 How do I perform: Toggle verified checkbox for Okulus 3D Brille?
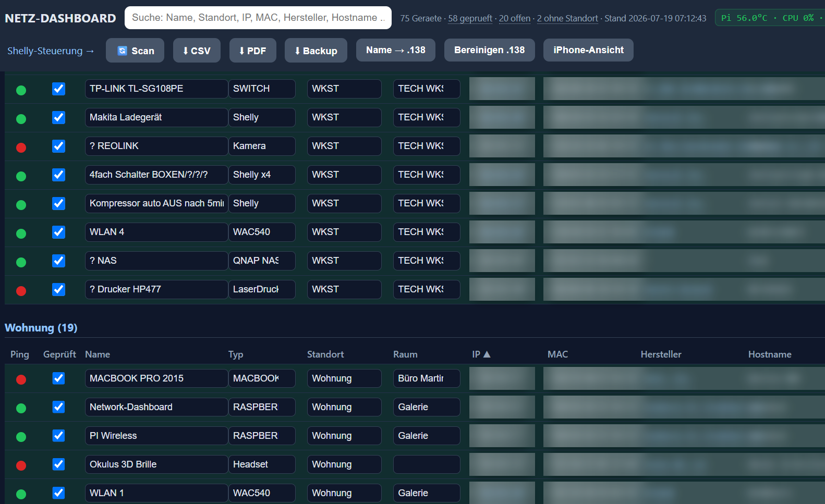tap(59, 464)
